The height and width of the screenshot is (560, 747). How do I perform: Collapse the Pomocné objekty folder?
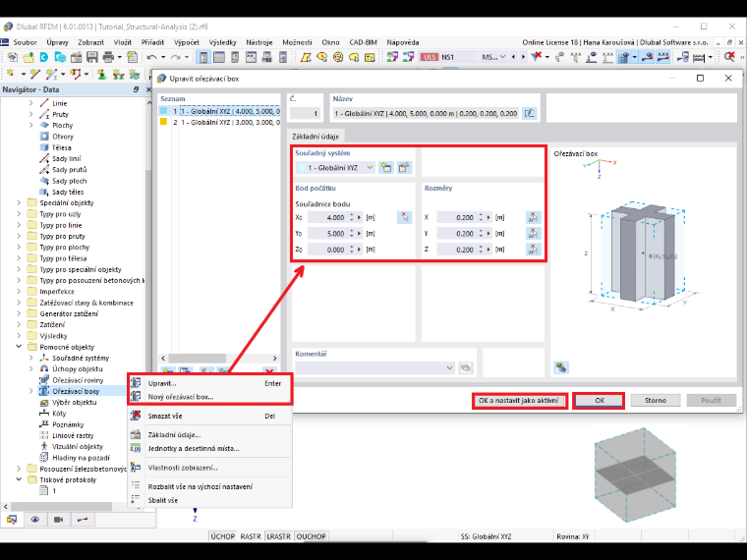click(x=19, y=347)
